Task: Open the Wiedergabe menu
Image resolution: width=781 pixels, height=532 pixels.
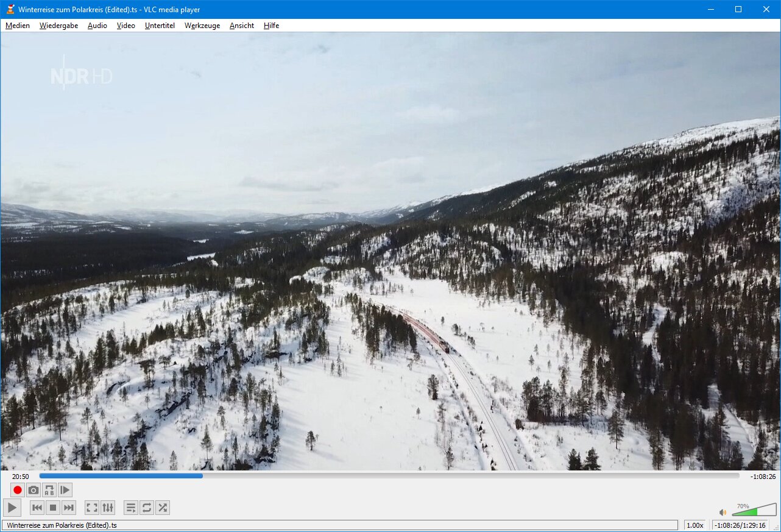Action: click(58, 26)
